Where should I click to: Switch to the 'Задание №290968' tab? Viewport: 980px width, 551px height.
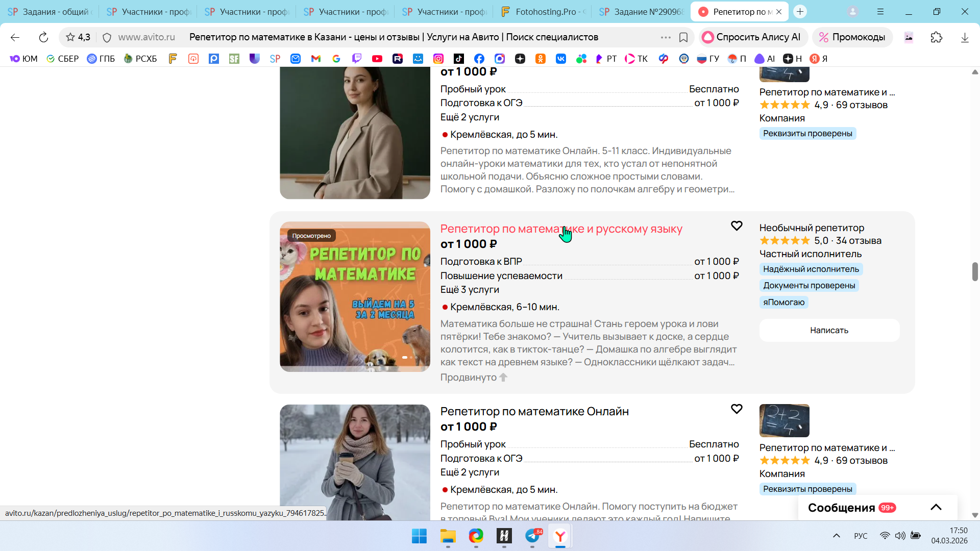[642, 12]
